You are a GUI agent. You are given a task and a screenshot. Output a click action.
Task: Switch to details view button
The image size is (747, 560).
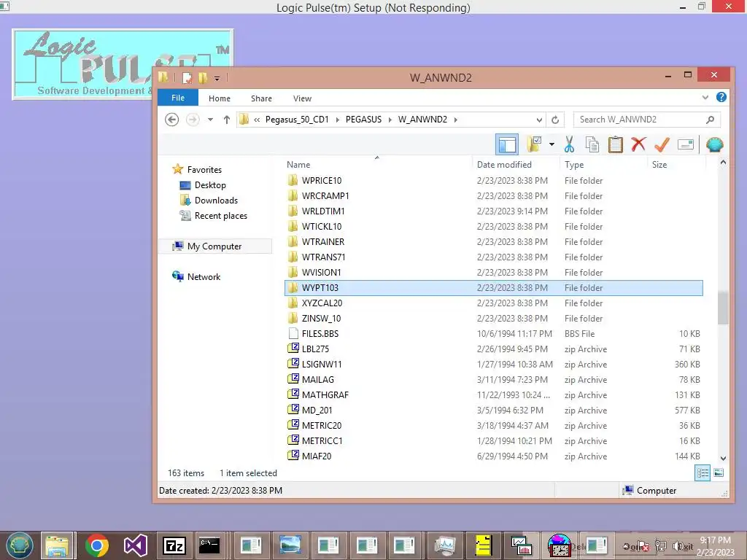coord(703,472)
